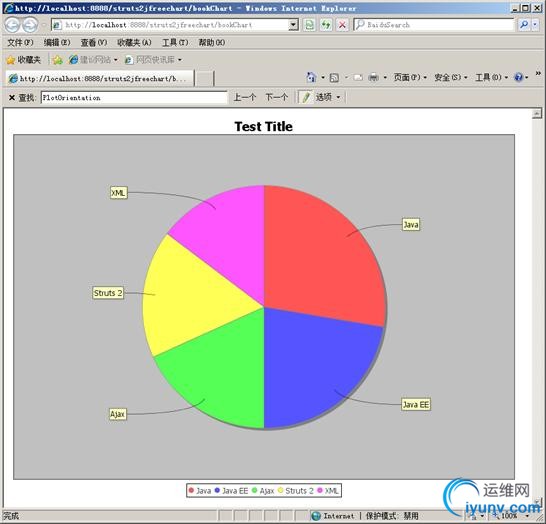
Task: Click the blue Java EE legend marker
Action: coord(217,490)
